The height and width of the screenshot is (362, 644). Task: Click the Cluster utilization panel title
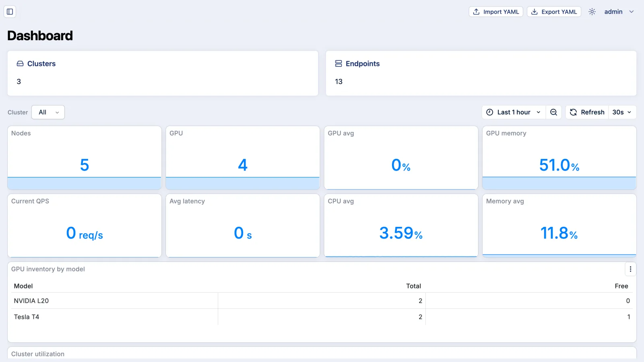click(x=38, y=354)
